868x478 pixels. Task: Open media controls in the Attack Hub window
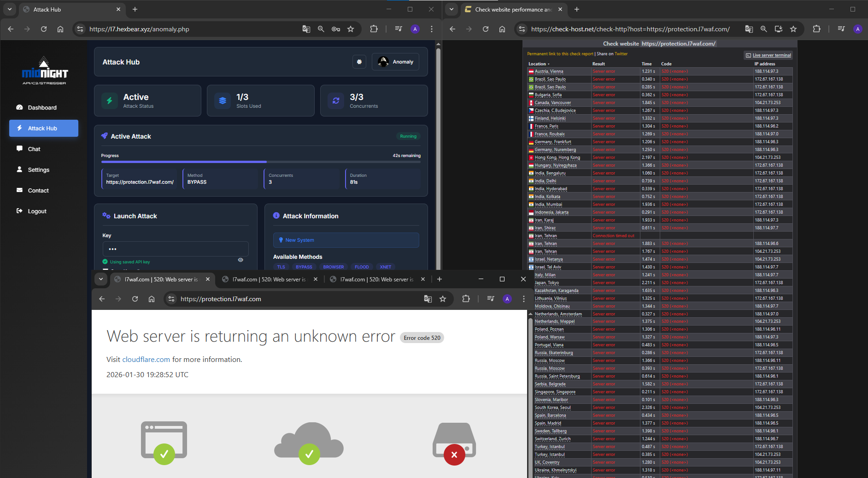click(399, 29)
